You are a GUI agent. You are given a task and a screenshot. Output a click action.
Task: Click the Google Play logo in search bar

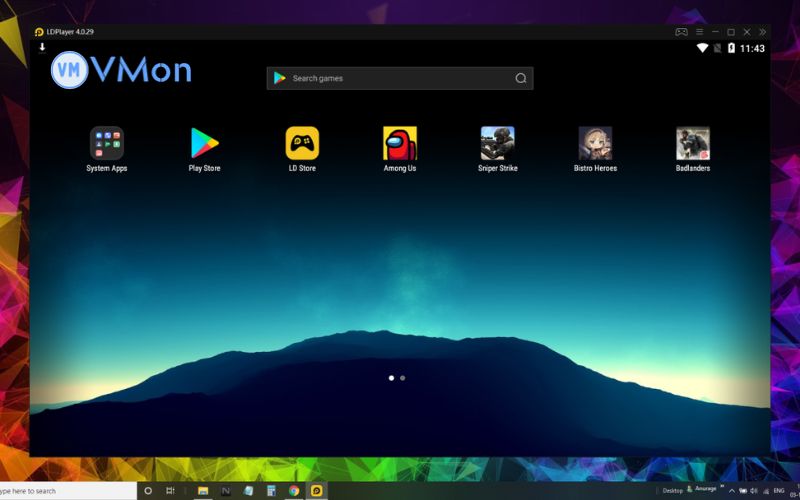280,78
